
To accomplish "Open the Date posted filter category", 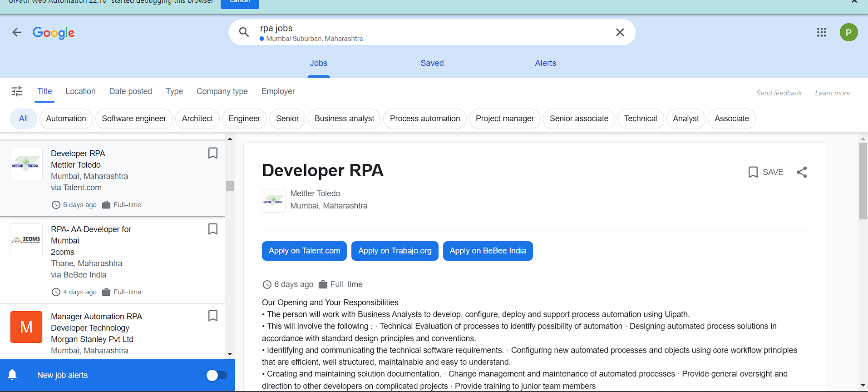I will [131, 91].
